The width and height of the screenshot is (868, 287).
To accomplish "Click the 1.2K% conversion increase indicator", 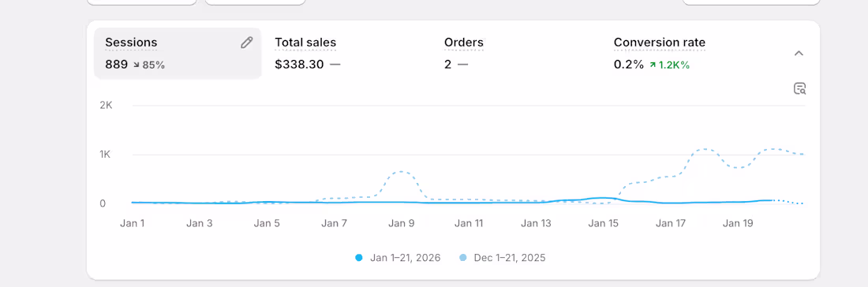I will (670, 65).
